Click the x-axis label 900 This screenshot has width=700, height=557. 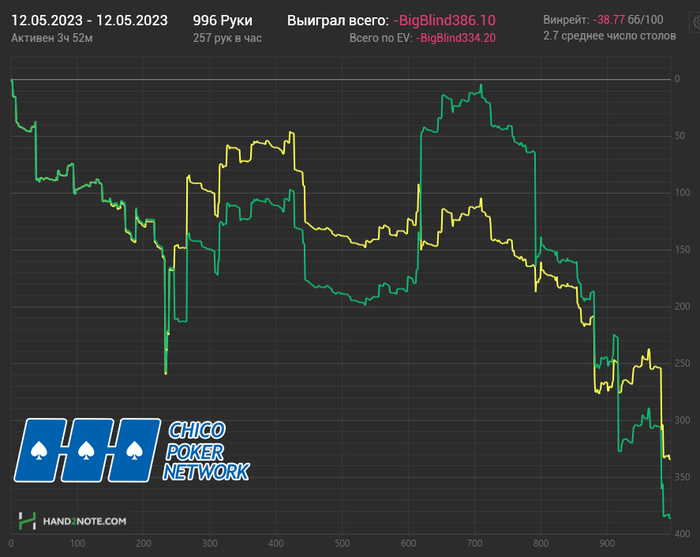click(x=607, y=544)
